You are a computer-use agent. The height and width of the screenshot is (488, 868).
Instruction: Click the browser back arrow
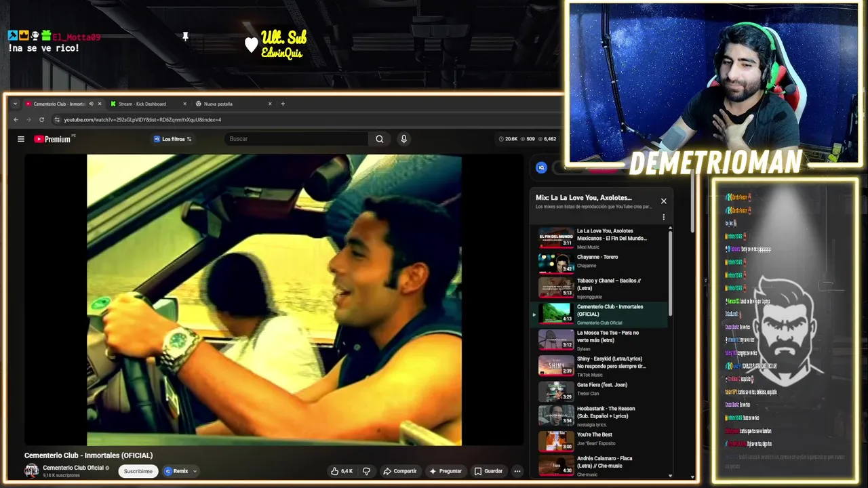(x=16, y=120)
